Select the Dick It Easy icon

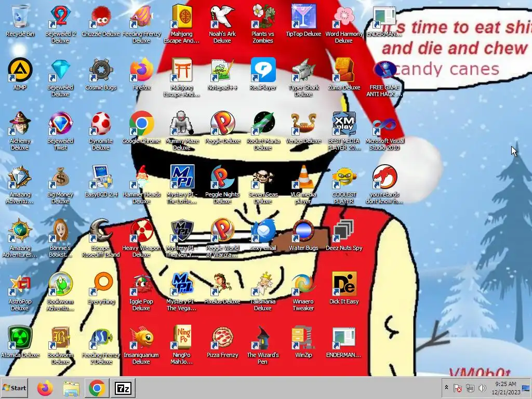[344, 289]
